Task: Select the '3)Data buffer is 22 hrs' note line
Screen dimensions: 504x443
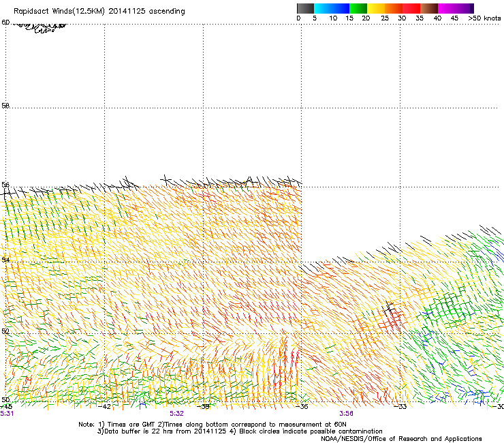Action: pos(240,431)
